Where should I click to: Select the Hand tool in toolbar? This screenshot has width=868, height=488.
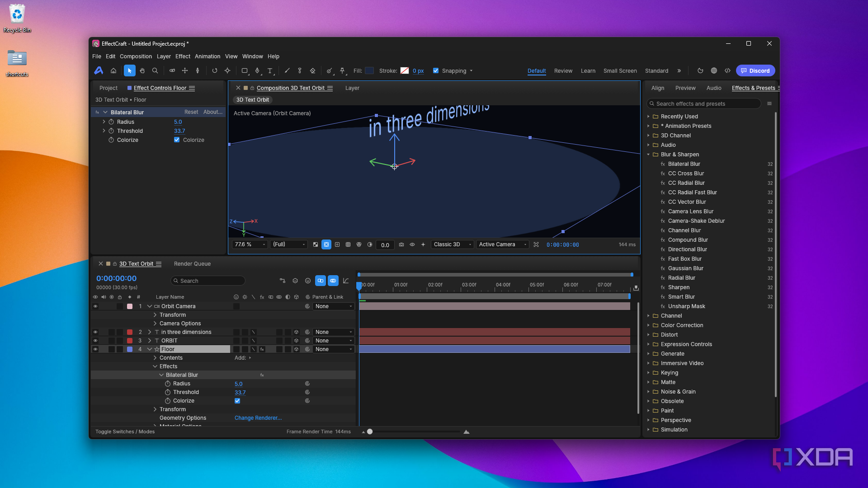click(142, 71)
